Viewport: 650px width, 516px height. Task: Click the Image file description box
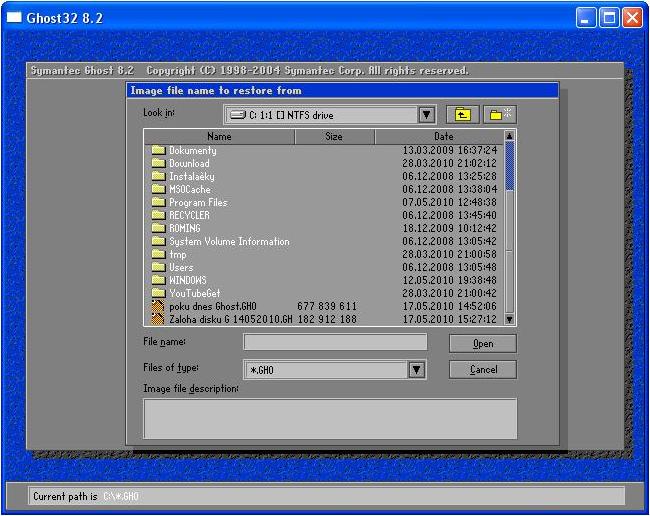[330, 418]
